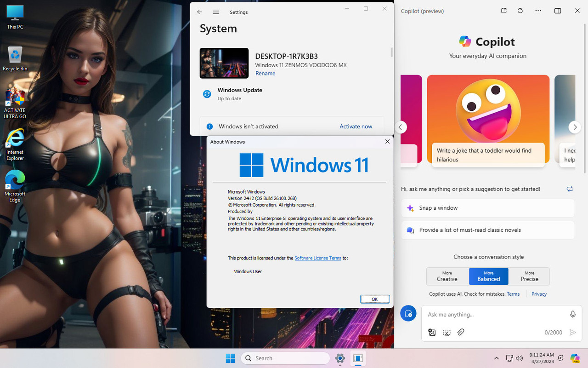
Task: Click Rename under the PC name
Action: (x=265, y=73)
